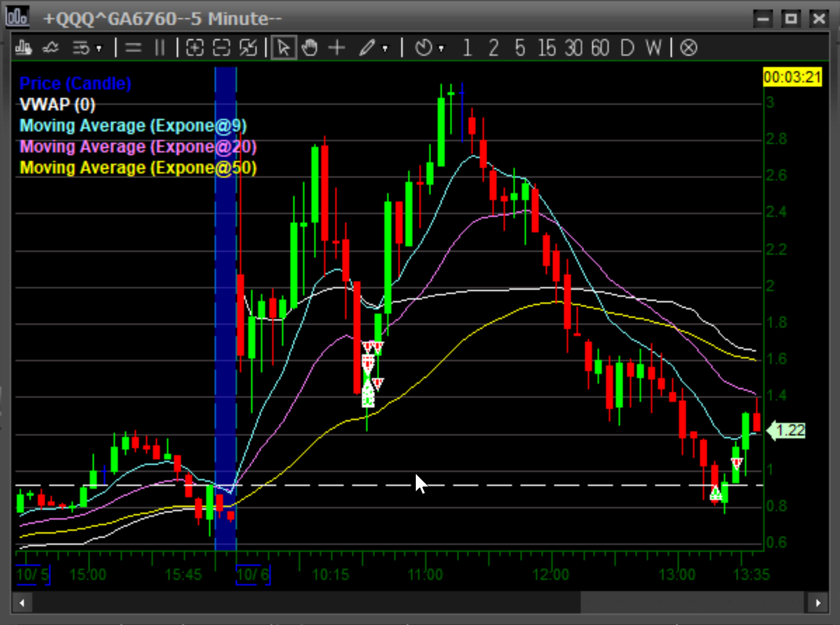The image size is (840, 625).
Task: Click the right scroll arrow on the horizontal scrollbar
Action: click(x=818, y=603)
